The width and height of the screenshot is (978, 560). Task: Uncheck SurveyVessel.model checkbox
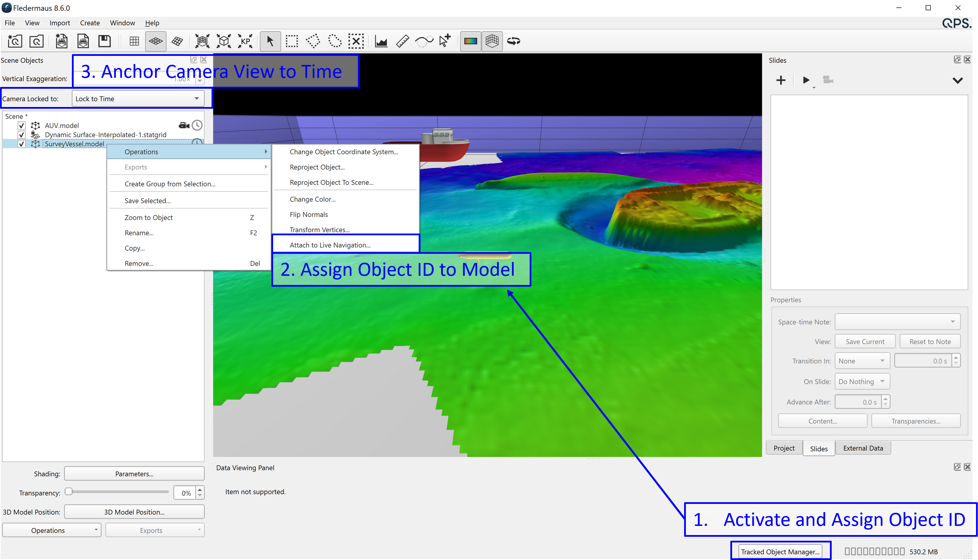22,144
